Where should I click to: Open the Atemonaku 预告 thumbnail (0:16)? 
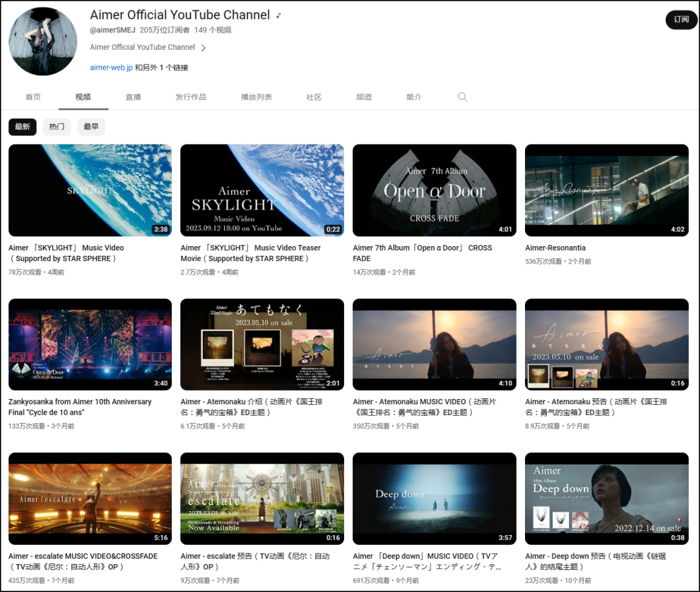[607, 345]
